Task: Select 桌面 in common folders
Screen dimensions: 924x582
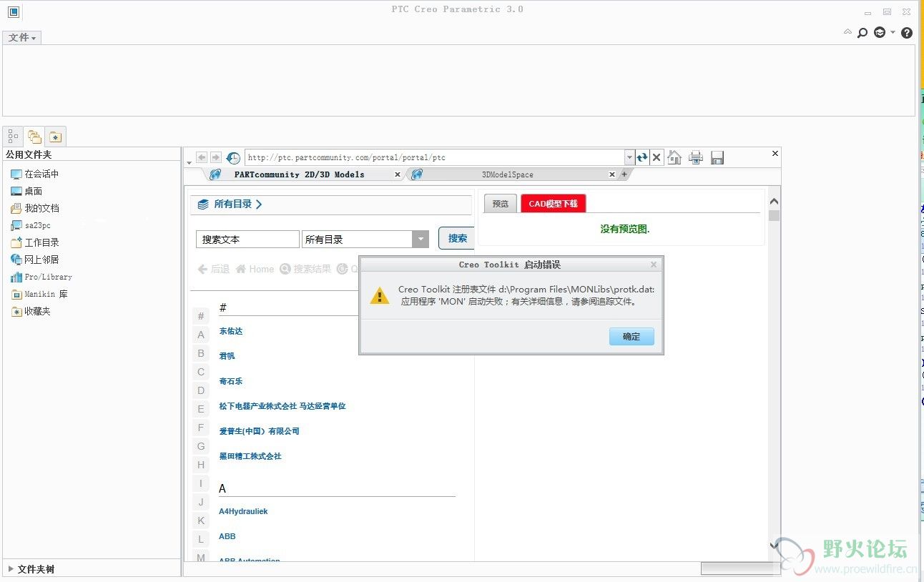Action: pyautogui.click(x=27, y=191)
